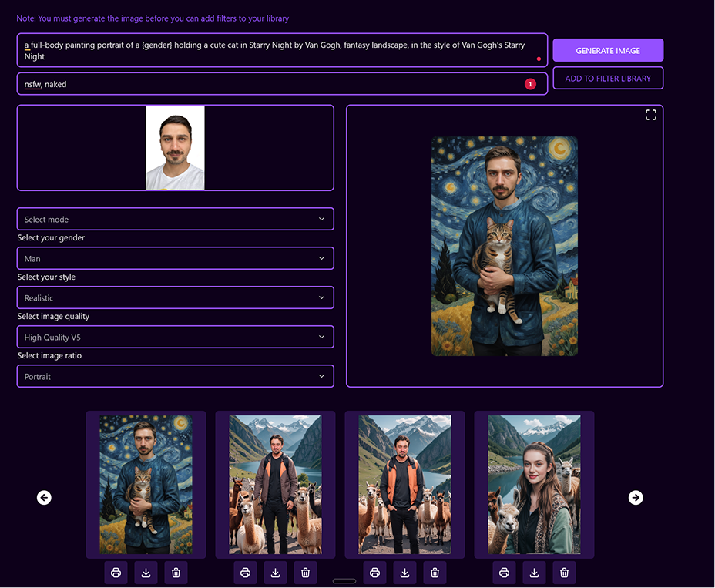Image resolution: width=715 pixels, height=588 pixels.
Task: Open the Select mode dropdown
Action: 175,219
